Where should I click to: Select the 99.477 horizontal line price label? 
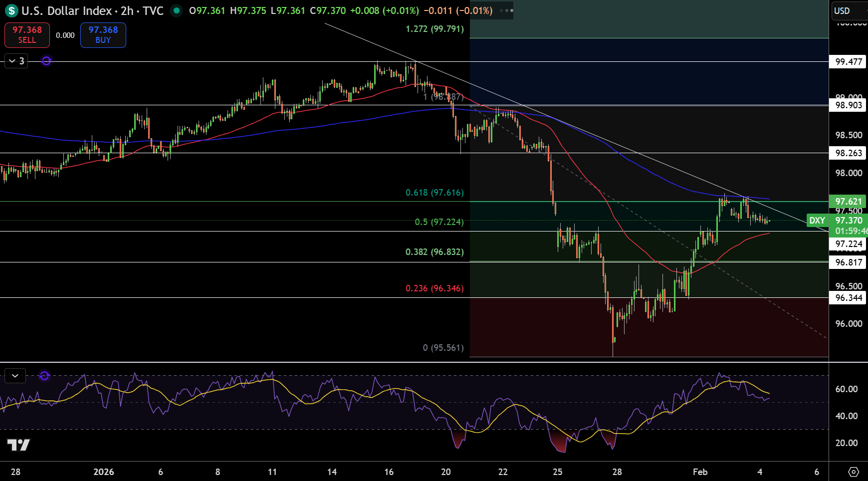pos(849,62)
